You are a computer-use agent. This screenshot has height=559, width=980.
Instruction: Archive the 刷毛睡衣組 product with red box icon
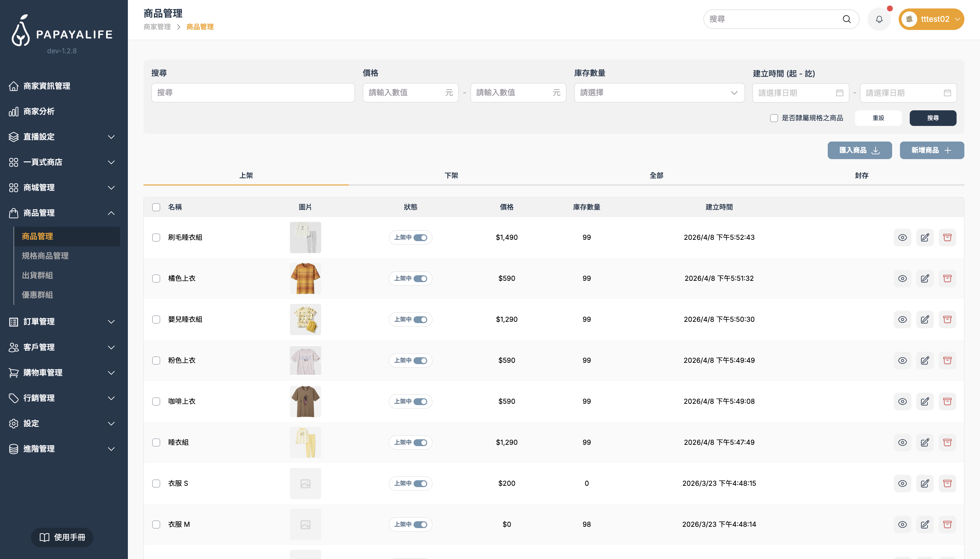pyautogui.click(x=947, y=237)
